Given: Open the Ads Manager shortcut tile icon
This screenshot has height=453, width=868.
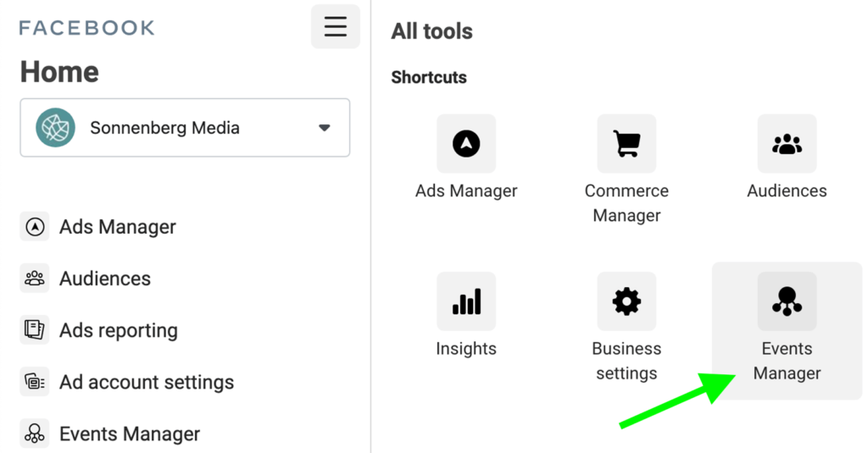Looking at the screenshot, I should point(466,144).
